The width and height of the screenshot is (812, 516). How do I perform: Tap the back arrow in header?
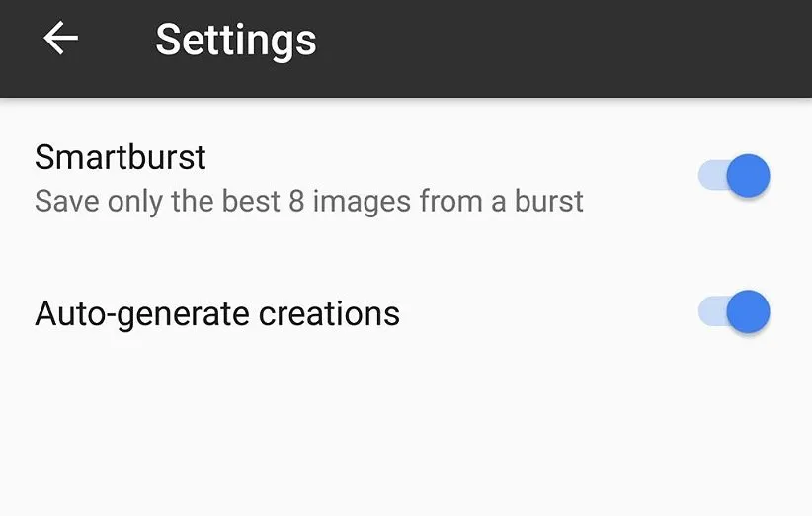pyautogui.click(x=61, y=40)
